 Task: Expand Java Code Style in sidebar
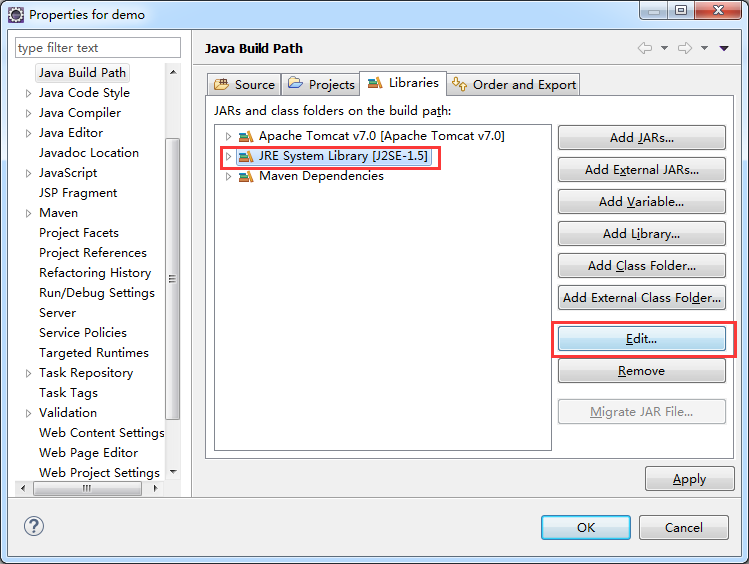(x=28, y=93)
